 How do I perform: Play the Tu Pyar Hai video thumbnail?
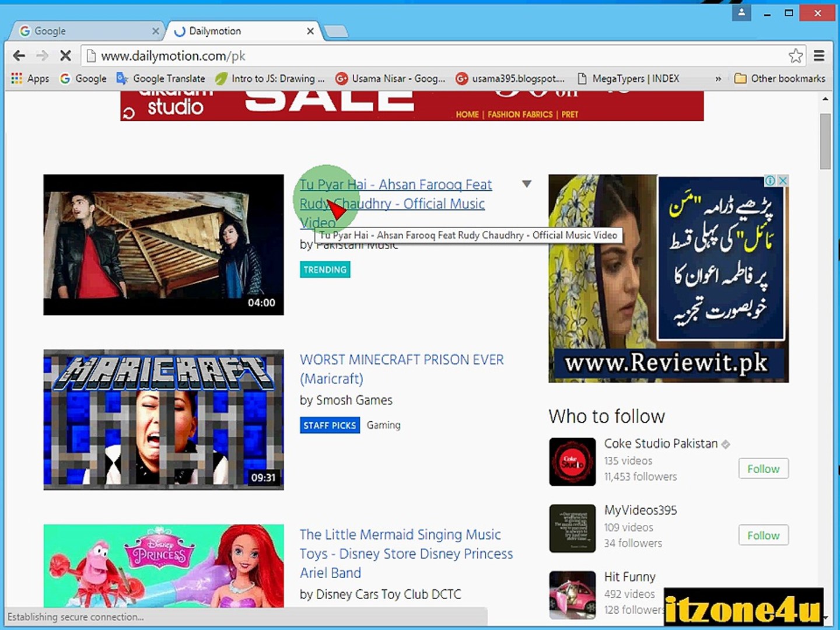click(163, 244)
